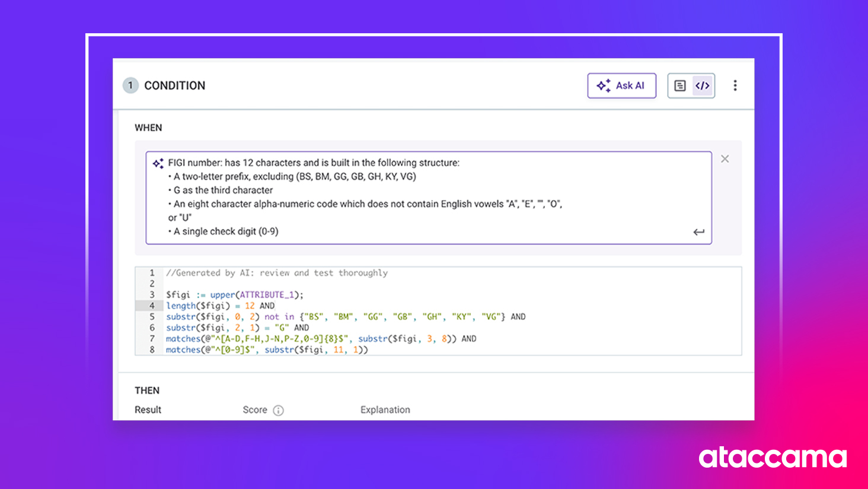Submit the AI prompt with the enter arrow
This screenshot has width=868, height=489.
pyautogui.click(x=699, y=232)
